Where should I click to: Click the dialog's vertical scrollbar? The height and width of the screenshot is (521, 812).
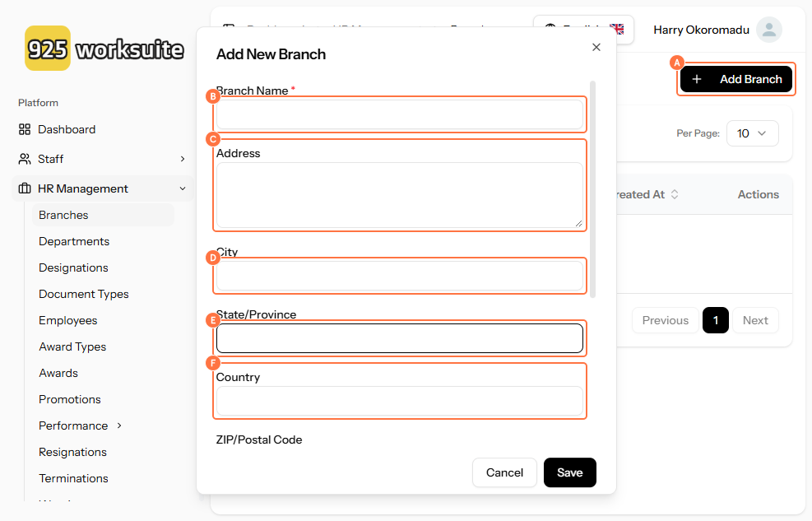click(x=593, y=189)
